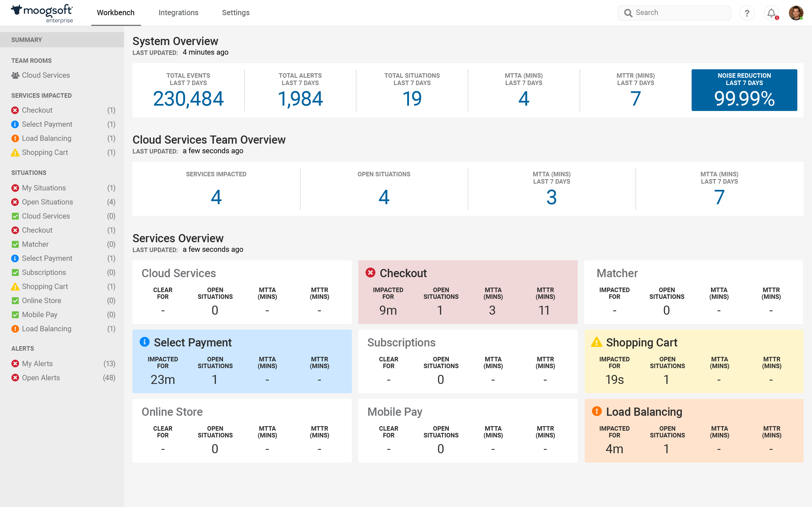Select the Workbench tab
812x507 pixels.
pos(116,13)
